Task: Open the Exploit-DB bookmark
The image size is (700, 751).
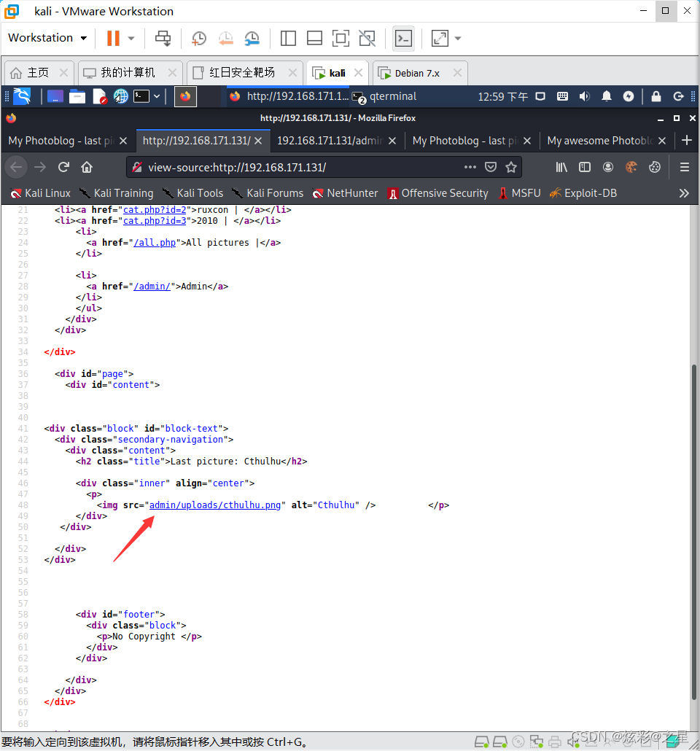Action: 582,193
